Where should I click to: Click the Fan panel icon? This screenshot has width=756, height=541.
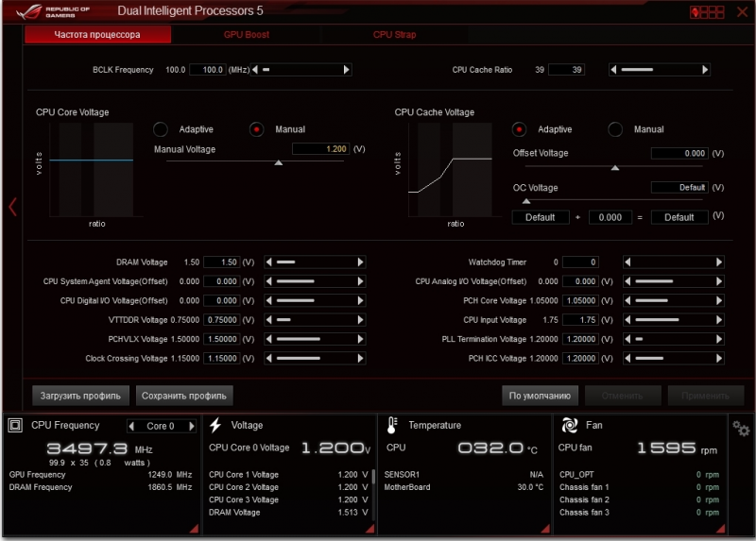click(570, 425)
